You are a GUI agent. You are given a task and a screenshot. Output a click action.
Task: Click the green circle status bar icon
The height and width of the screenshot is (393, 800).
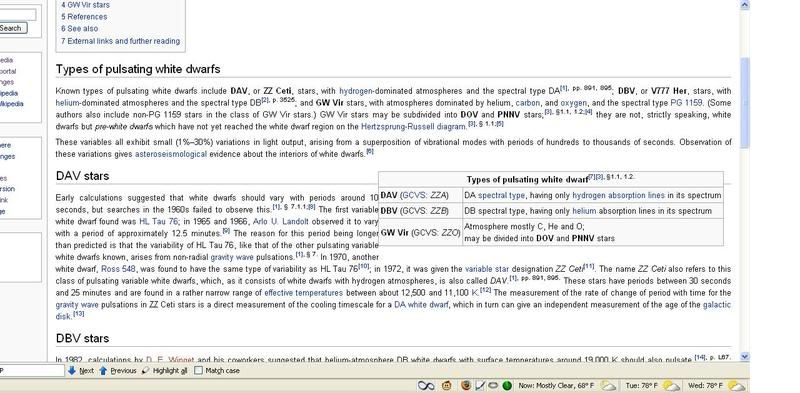507,385
